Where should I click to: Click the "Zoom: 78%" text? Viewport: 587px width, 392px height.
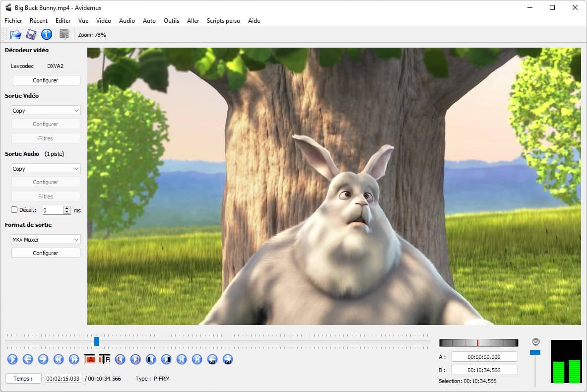coord(92,35)
